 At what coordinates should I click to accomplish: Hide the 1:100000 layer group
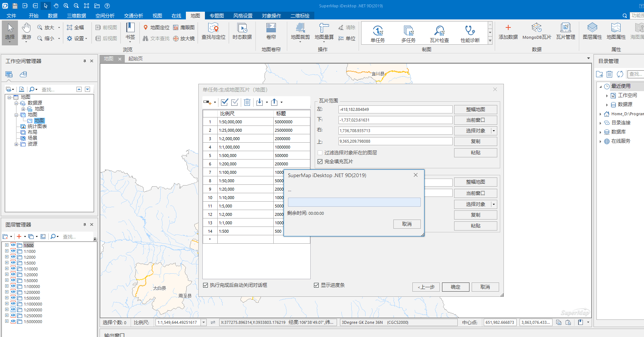point(13,286)
